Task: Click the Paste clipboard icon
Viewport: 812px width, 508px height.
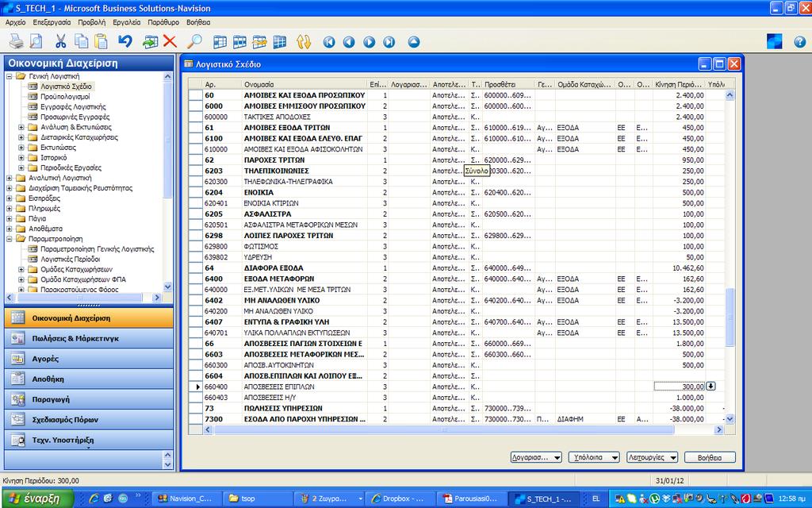Action: pos(101,41)
